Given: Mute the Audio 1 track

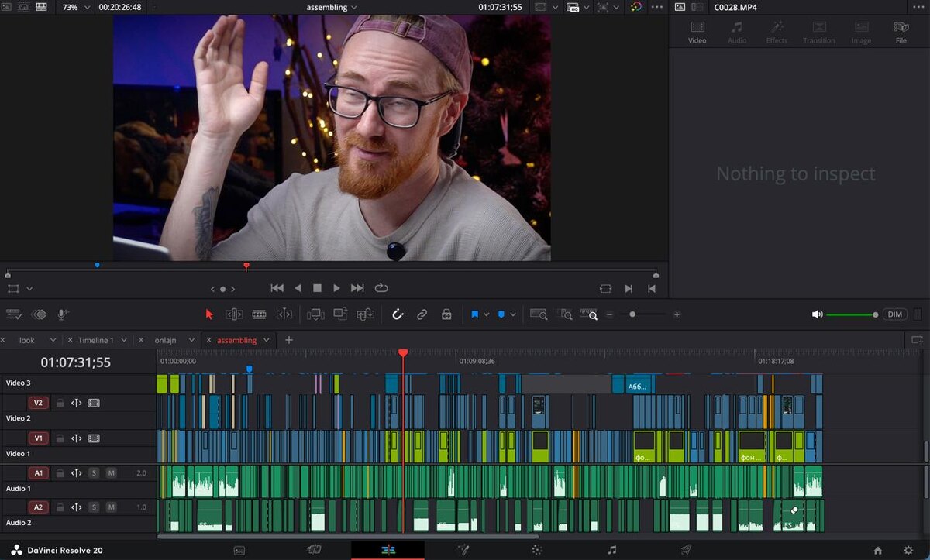Looking at the screenshot, I should (111, 472).
